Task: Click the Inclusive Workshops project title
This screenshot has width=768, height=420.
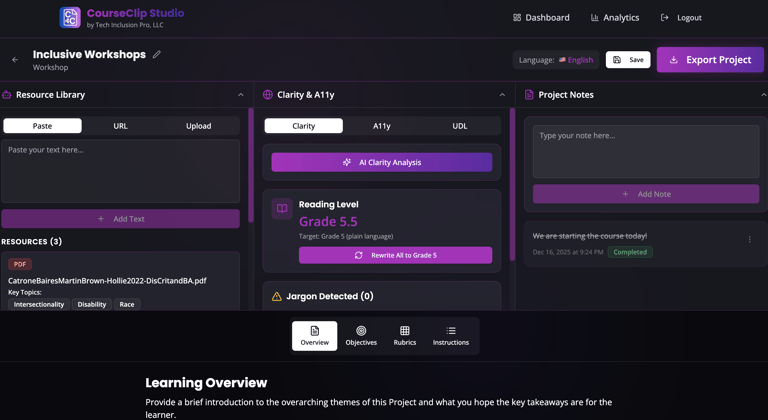Action: click(x=89, y=54)
